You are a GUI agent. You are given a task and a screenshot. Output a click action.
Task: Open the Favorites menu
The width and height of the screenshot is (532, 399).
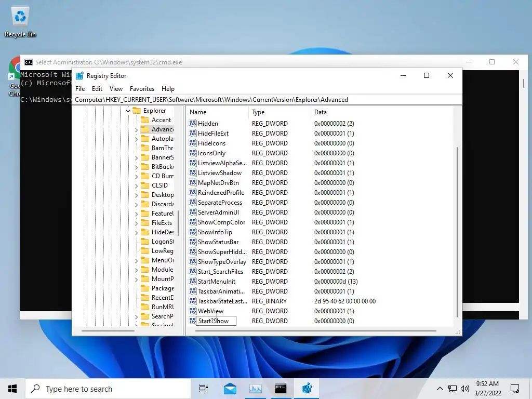(142, 88)
